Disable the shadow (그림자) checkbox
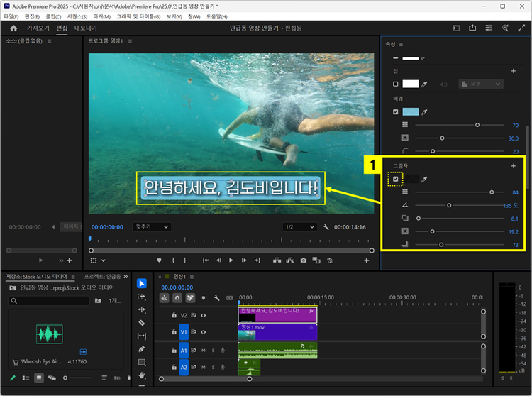The height and width of the screenshot is (396, 532). tap(396, 180)
